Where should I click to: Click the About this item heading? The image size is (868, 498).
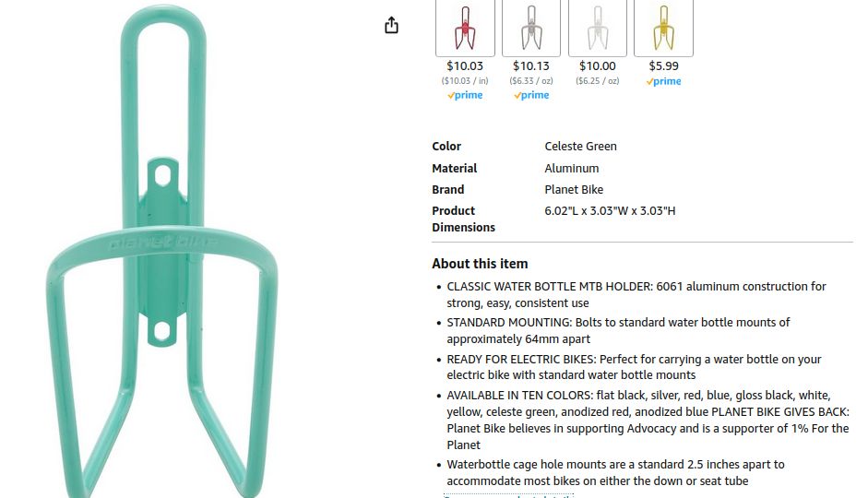480,264
